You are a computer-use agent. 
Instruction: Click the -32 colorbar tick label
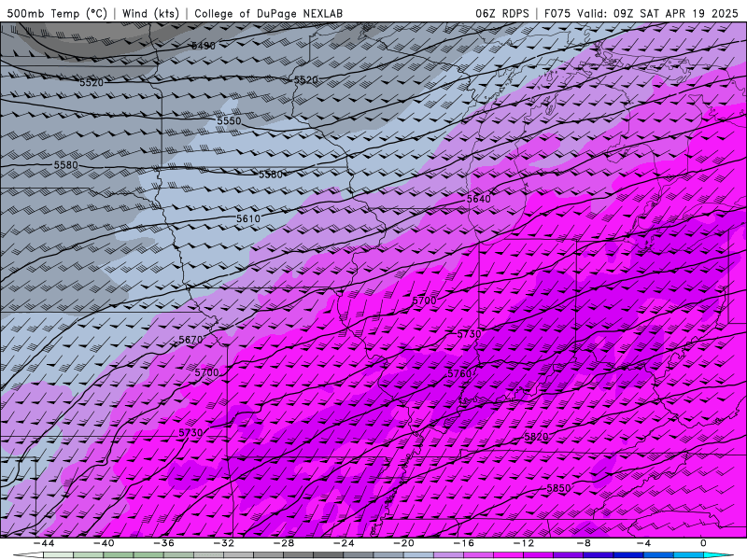tap(224, 543)
